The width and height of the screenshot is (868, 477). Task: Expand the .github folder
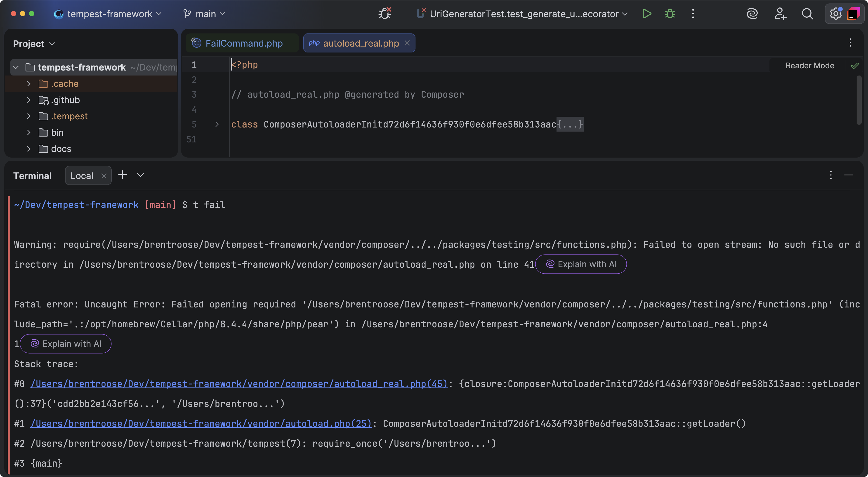29,100
